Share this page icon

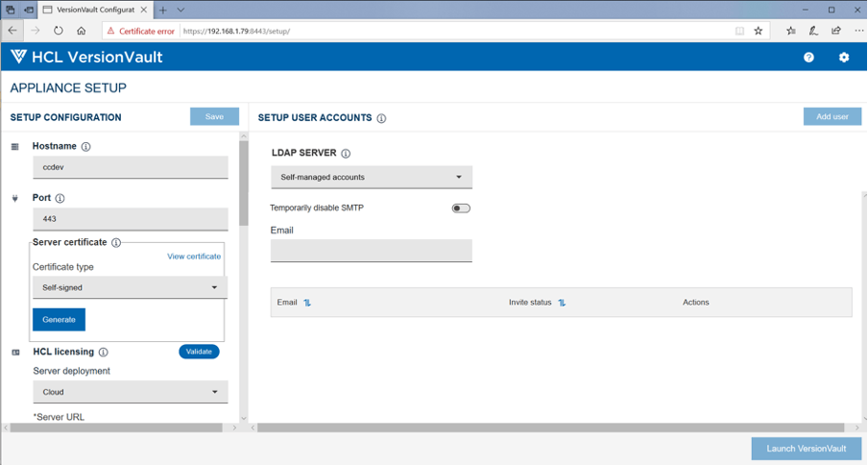point(836,31)
